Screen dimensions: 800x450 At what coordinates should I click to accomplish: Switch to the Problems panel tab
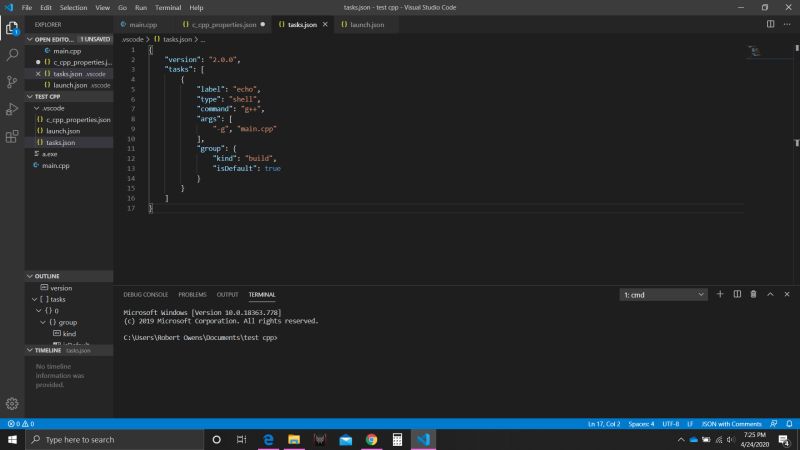coord(192,294)
